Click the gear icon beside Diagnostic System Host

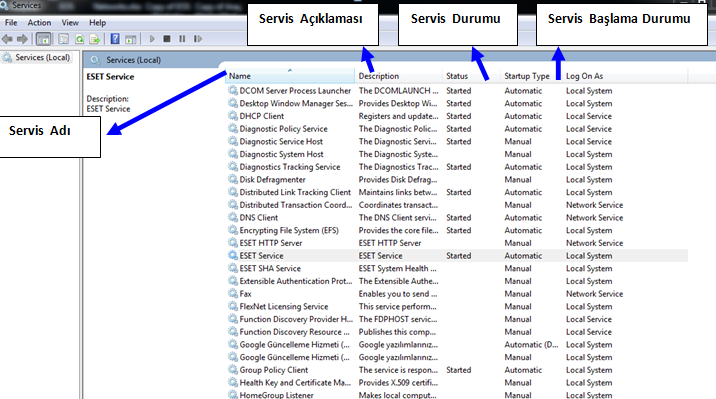(233, 154)
